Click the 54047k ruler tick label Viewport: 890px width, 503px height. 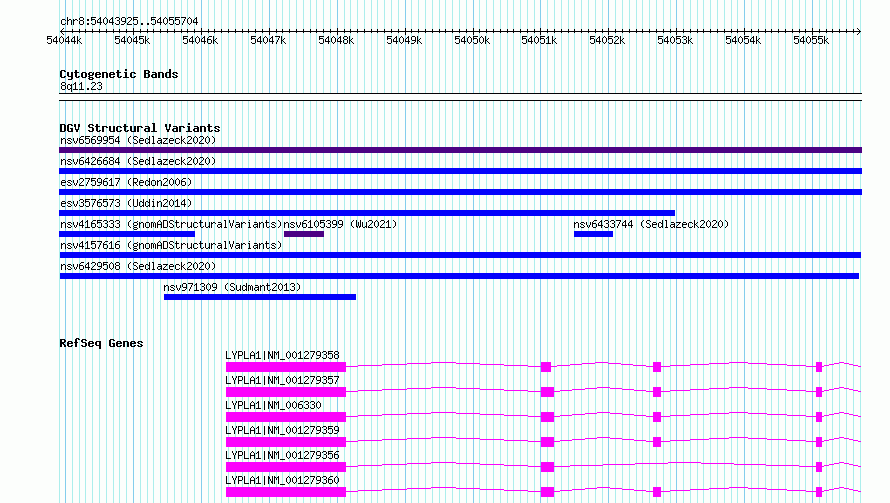(268, 40)
